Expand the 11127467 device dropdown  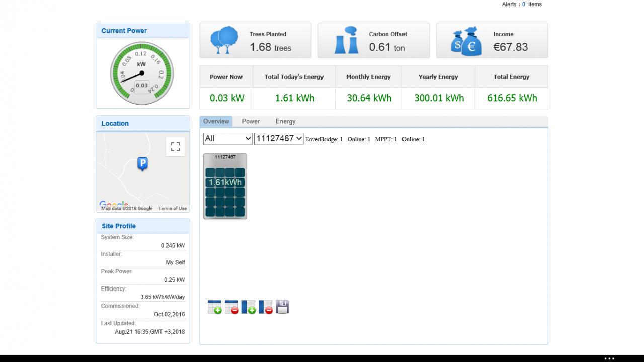[x=279, y=138]
